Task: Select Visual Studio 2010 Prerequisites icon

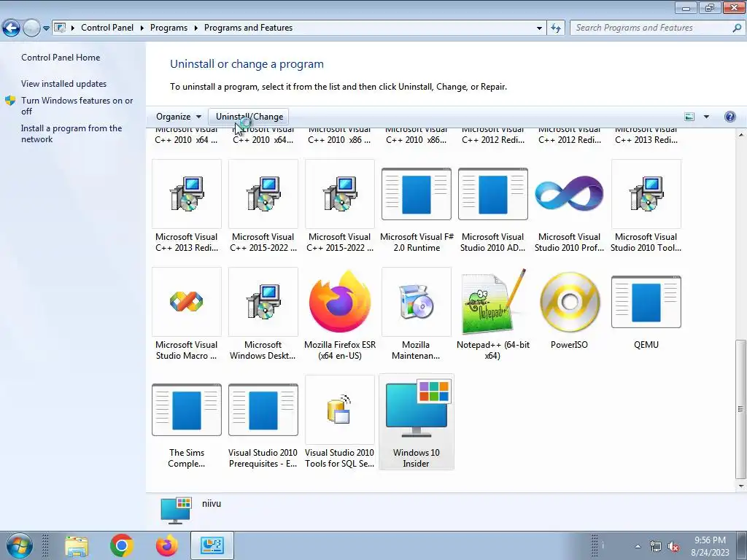Action: (263, 410)
